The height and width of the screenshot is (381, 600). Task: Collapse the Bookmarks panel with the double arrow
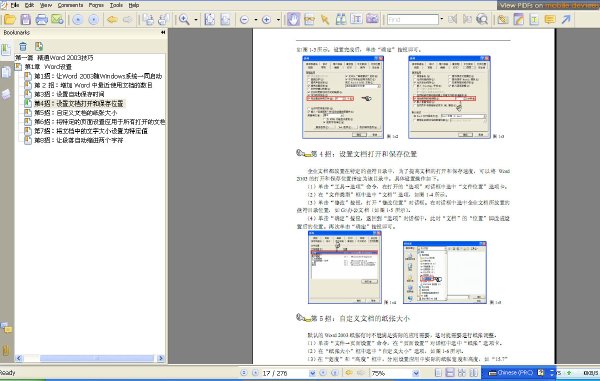(x=163, y=33)
